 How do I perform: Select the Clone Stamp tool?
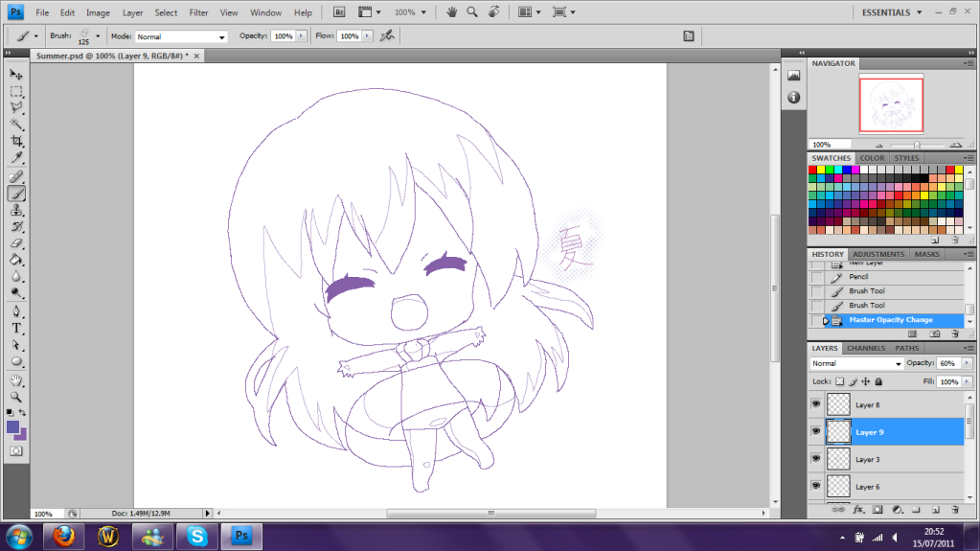tap(16, 210)
